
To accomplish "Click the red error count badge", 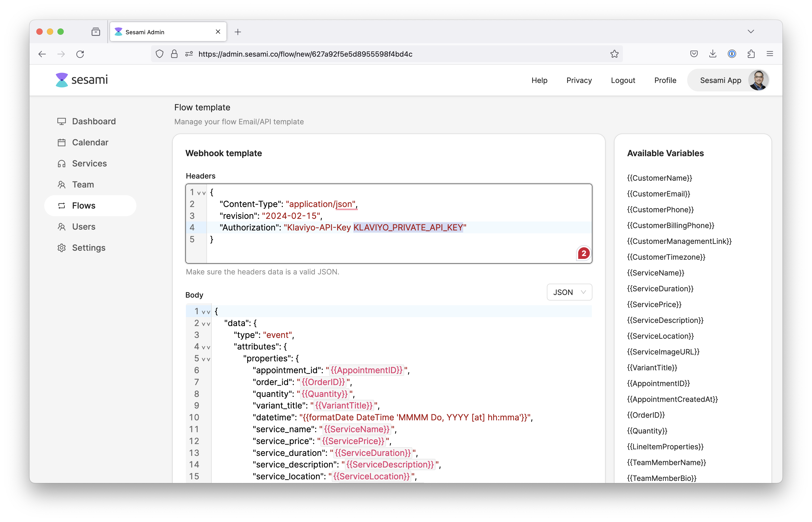I will [583, 253].
